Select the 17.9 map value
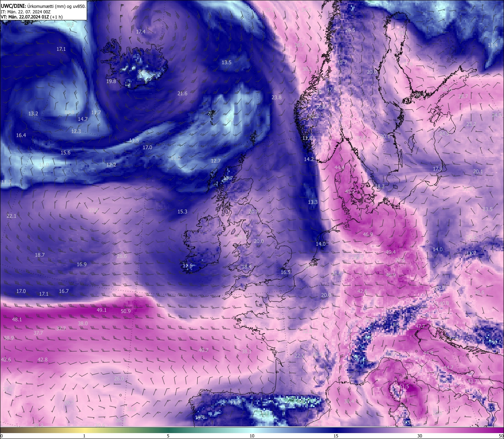Image resolution: width=504 pixels, height=439 pixels. [x=437, y=169]
